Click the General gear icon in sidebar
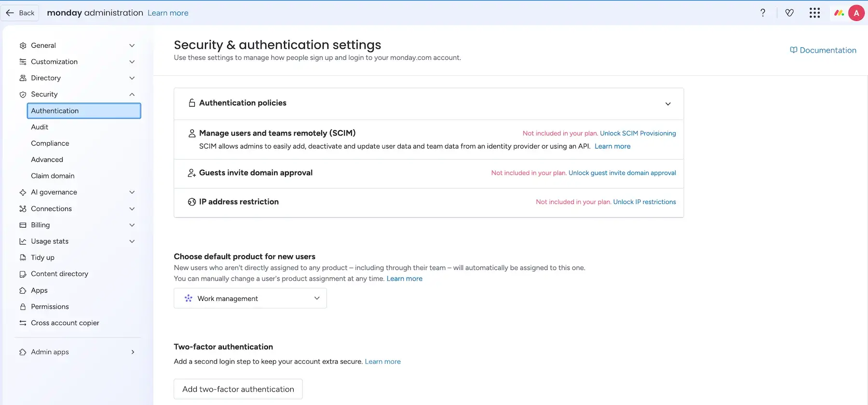The width and height of the screenshot is (868, 405). click(23, 46)
